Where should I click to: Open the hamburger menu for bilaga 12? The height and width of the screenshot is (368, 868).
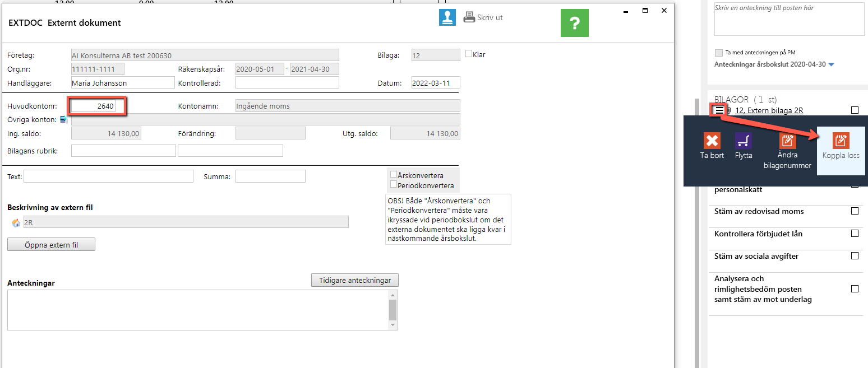[x=719, y=110]
